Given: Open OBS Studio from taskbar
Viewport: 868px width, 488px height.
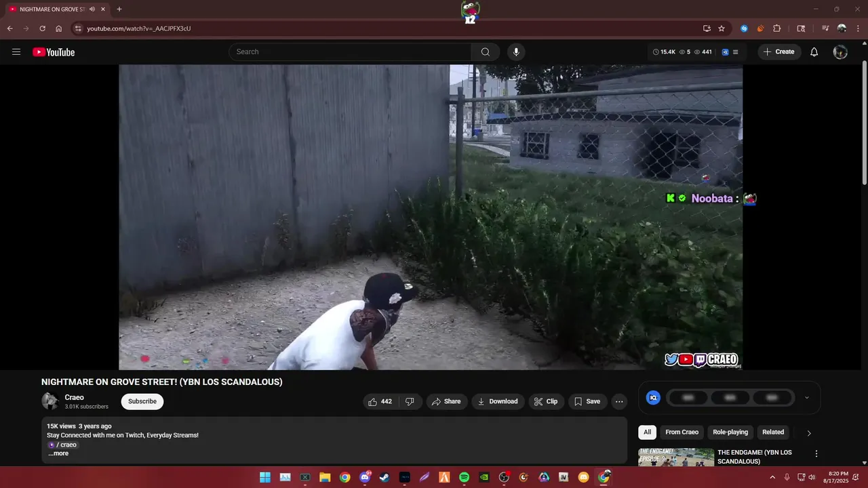Looking at the screenshot, I should 504,477.
